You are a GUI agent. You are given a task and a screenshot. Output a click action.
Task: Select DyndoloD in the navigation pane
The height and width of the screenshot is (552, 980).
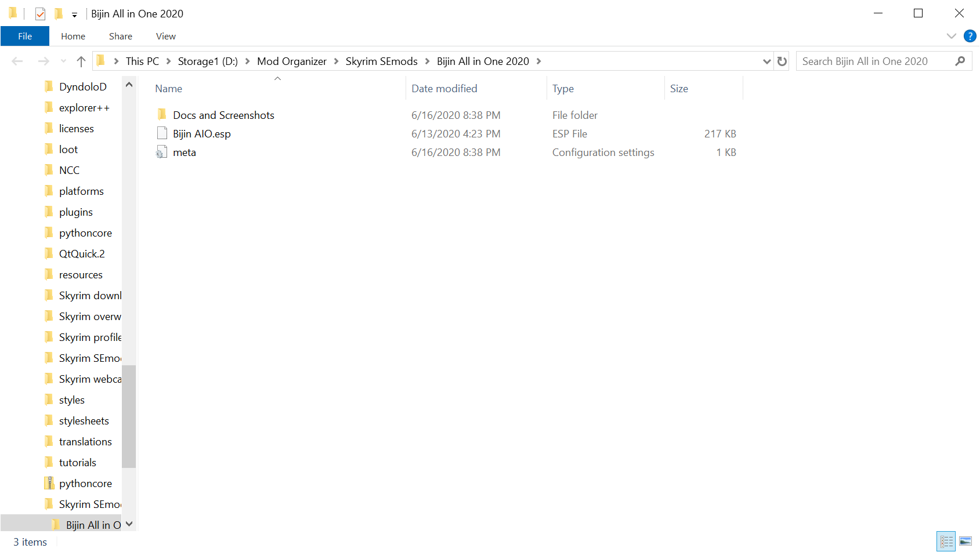tap(83, 86)
